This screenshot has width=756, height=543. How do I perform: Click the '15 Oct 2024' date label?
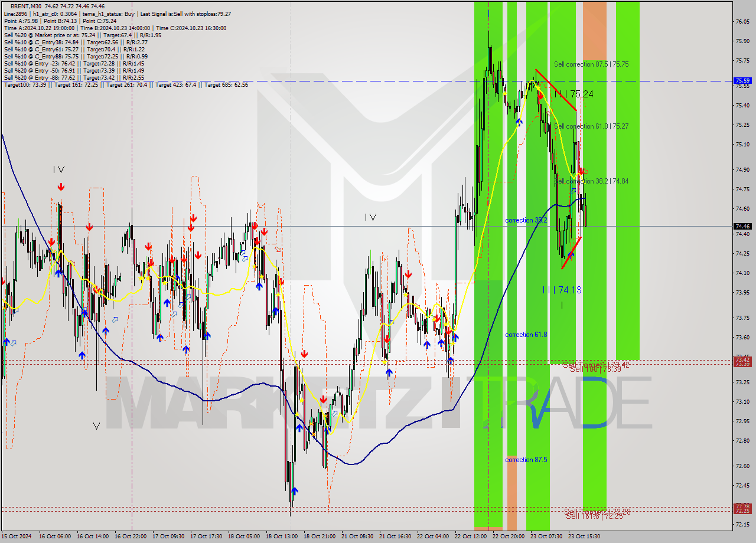point(17,537)
